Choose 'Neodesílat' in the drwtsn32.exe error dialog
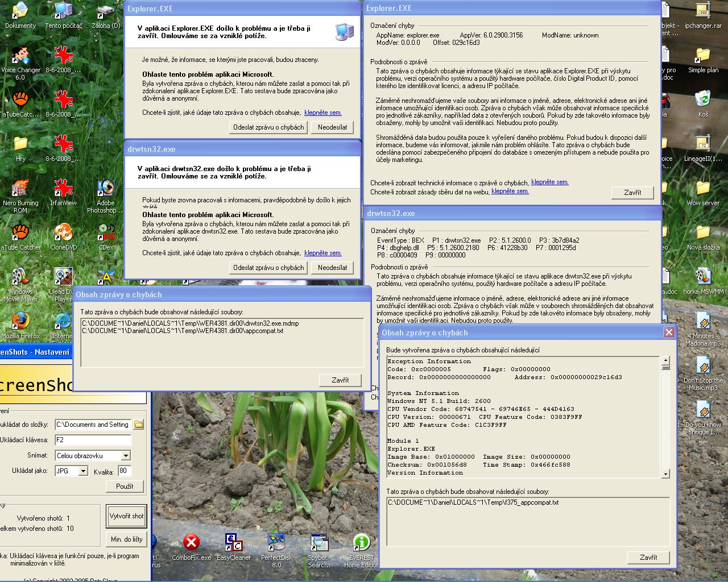728x582 pixels. point(332,268)
